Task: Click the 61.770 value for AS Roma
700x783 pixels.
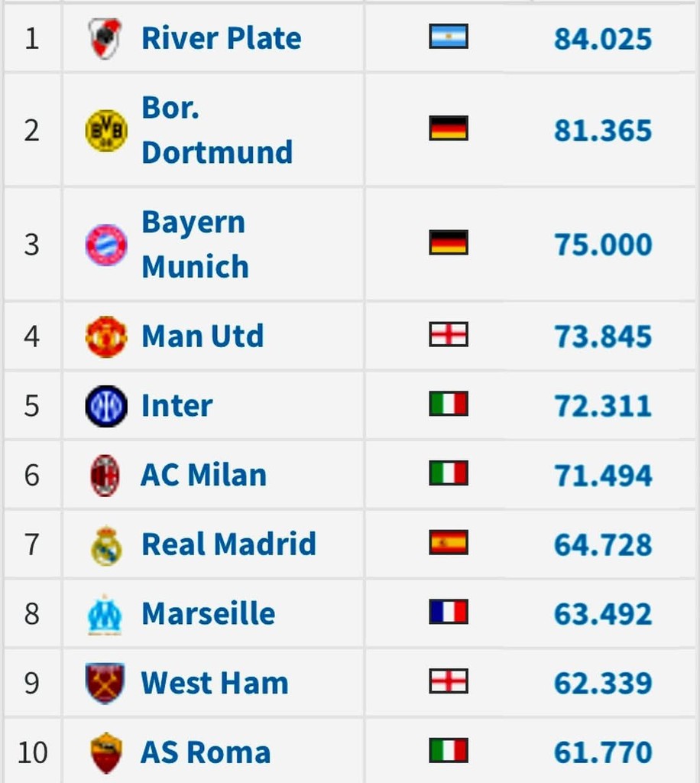Action: pyautogui.click(x=603, y=753)
